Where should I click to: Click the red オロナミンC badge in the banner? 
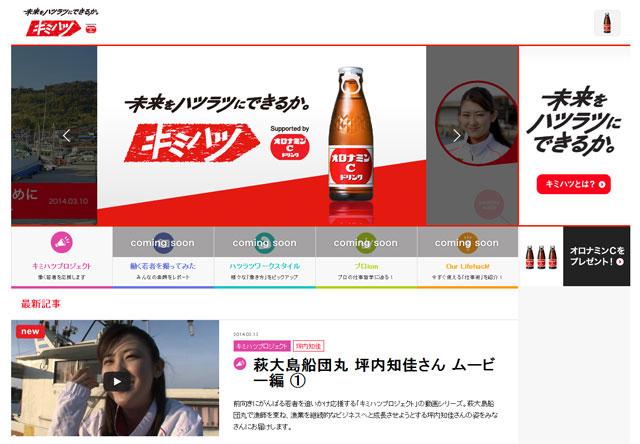pyautogui.click(x=289, y=147)
